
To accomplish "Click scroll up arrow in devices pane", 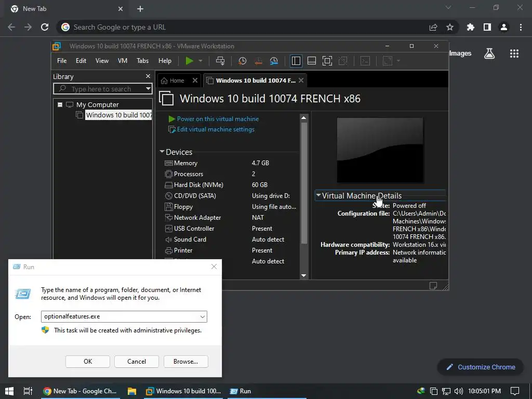I will [303, 118].
